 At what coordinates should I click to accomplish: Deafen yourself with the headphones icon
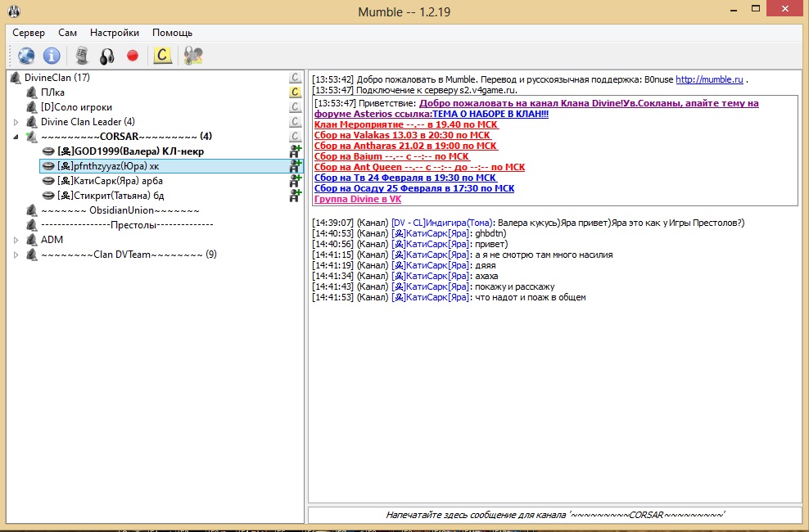click(x=106, y=56)
